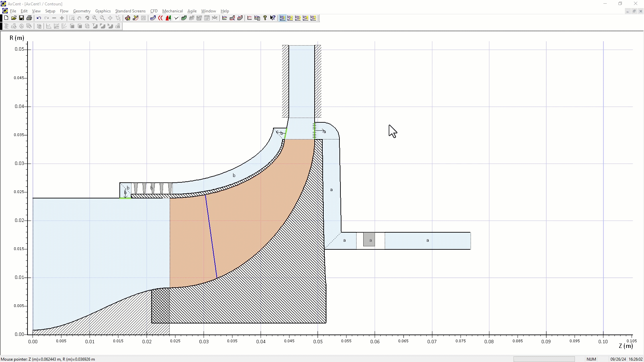Viewport: 644px width, 362px height.
Task: Toggle the highlighted first plot-layout button
Action: coord(282,18)
